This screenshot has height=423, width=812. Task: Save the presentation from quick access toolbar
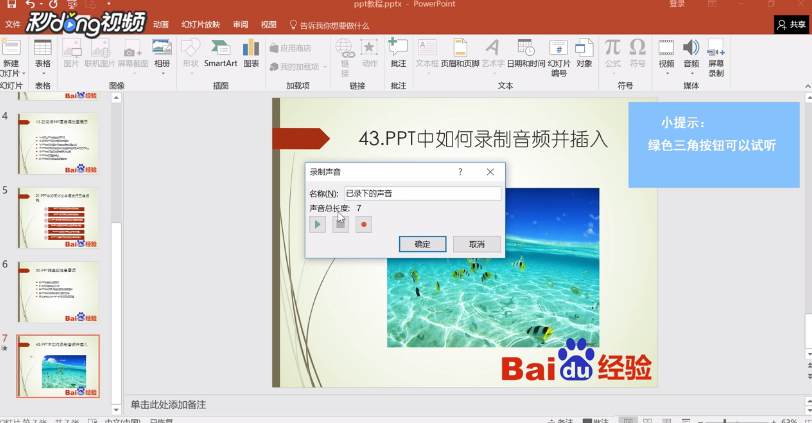click(x=11, y=4)
